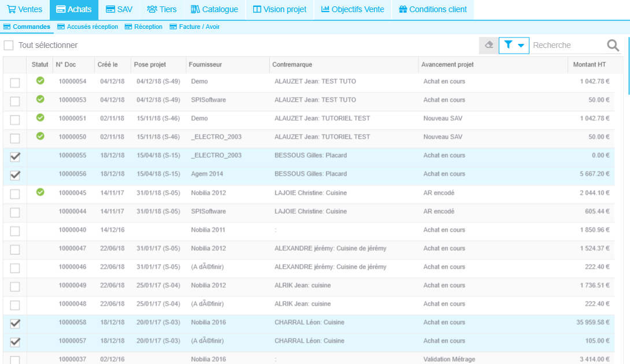Open the Facture / Avoir sub-tab
The height and width of the screenshot is (364, 630).
pyautogui.click(x=194, y=27)
